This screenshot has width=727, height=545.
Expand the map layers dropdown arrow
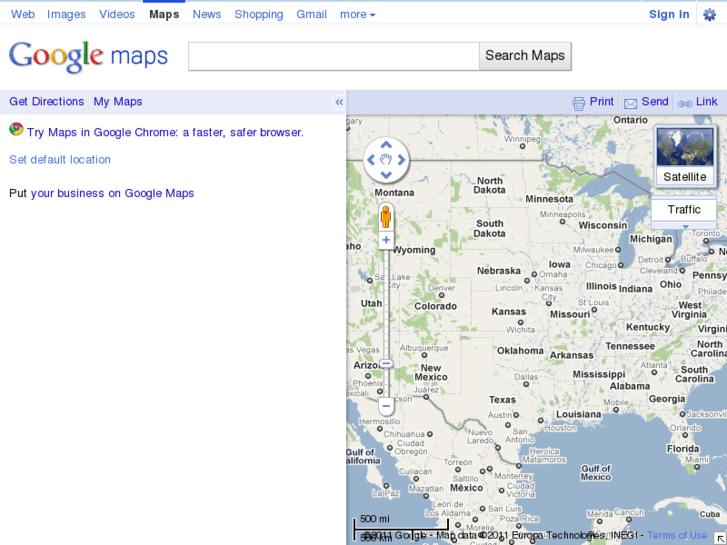coord(685,226)
